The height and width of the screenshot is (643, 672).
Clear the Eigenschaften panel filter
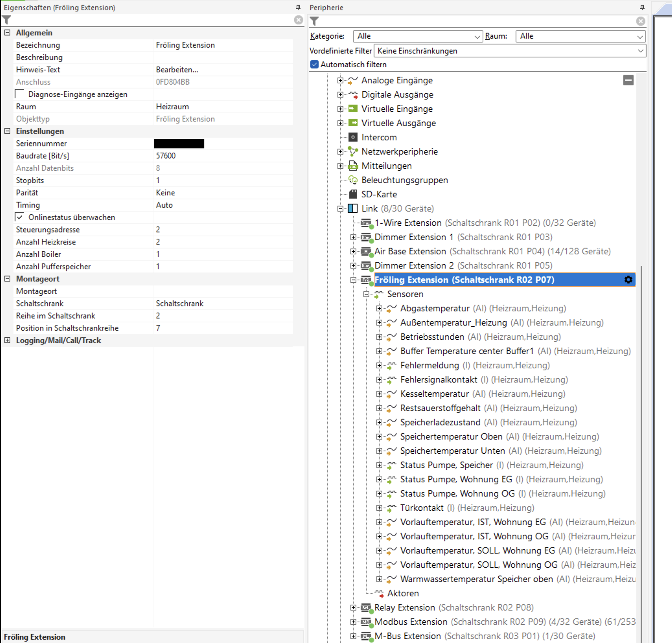pyautogui.click(x=298, y=20)
